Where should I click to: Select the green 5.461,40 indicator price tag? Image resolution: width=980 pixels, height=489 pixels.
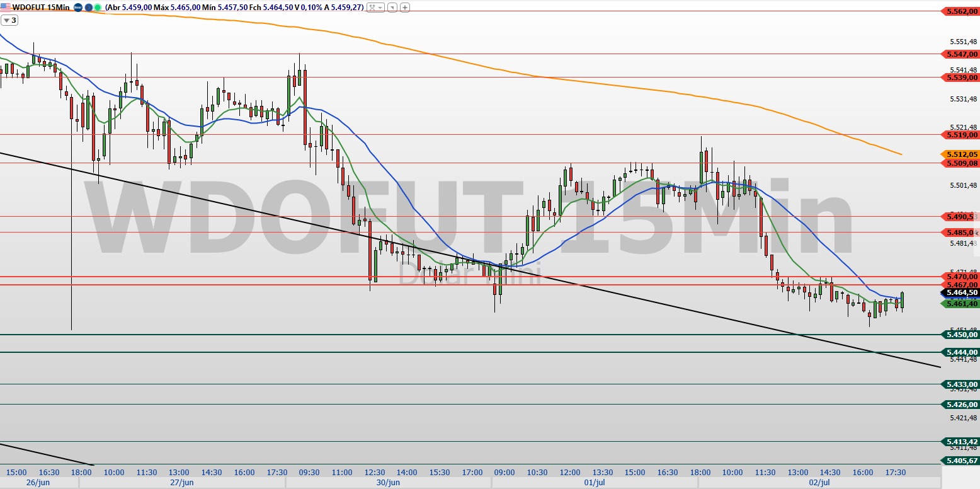pyautogui.click(x=960, y=304)
